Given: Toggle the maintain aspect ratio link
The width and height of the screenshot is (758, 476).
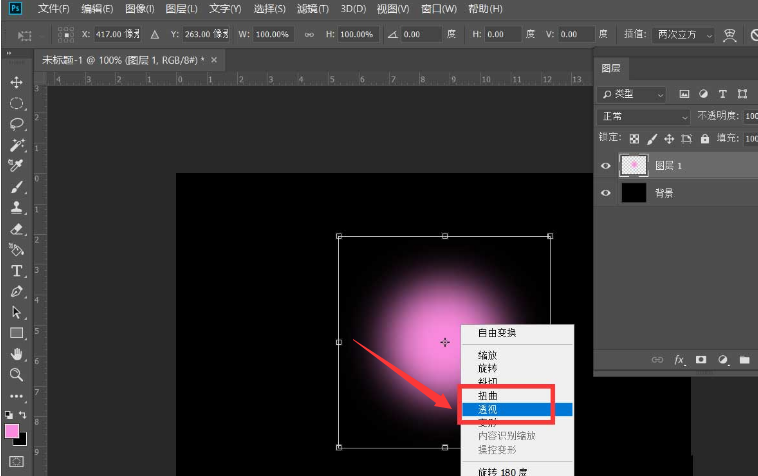Looking at the screenshot, I should point(309,34).
